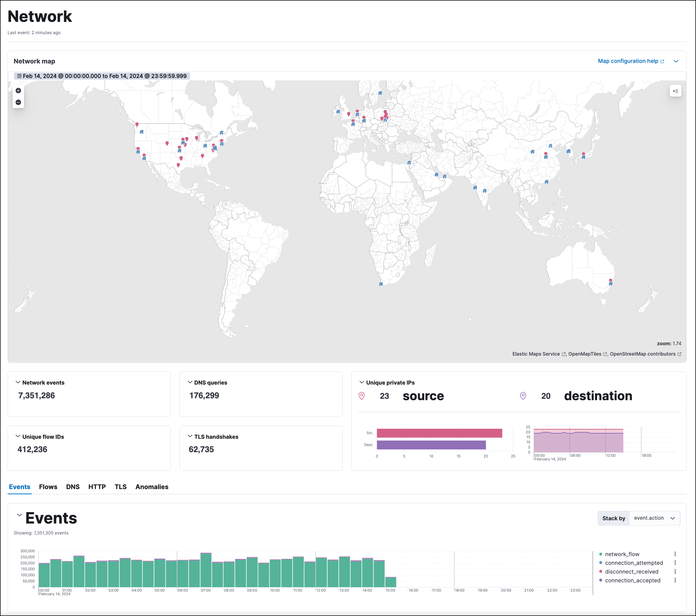The image size is (696, 616).
Task: Open the options menu for disconnect_received series
Action: tap(675, 572)
